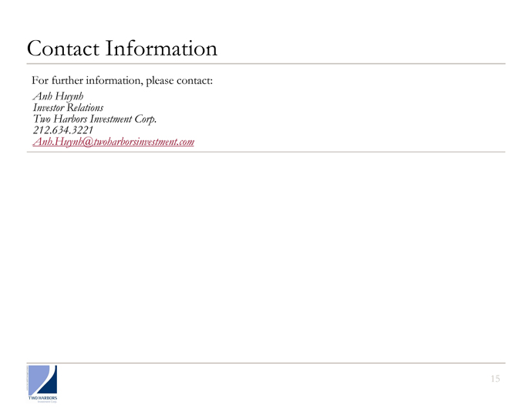Screen dimensions: 532x411
Task: Click the Two Harbors logo graphic
Action: [x=42, y=384]
